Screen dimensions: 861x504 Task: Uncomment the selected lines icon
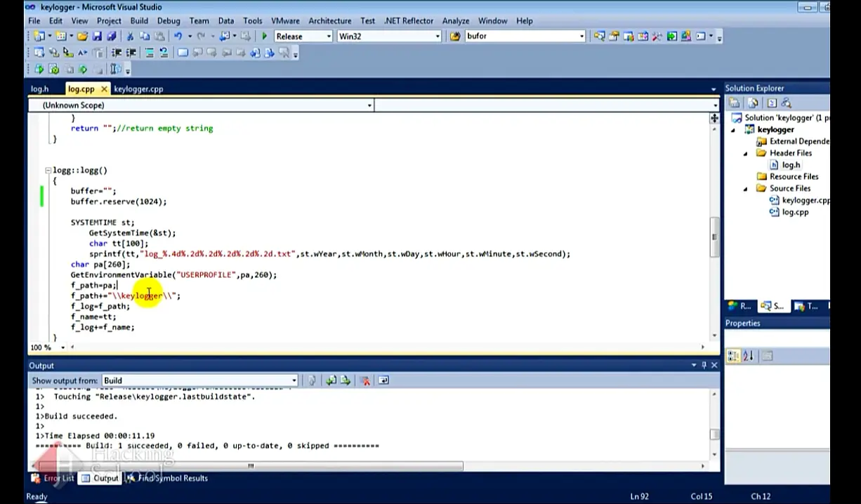click(164, 53)
